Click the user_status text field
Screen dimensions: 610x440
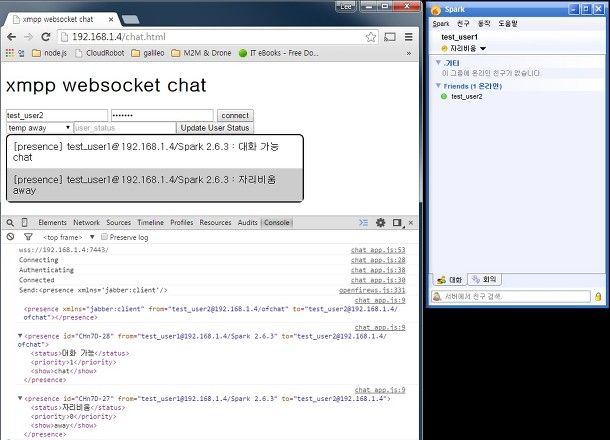click(124, 128)
